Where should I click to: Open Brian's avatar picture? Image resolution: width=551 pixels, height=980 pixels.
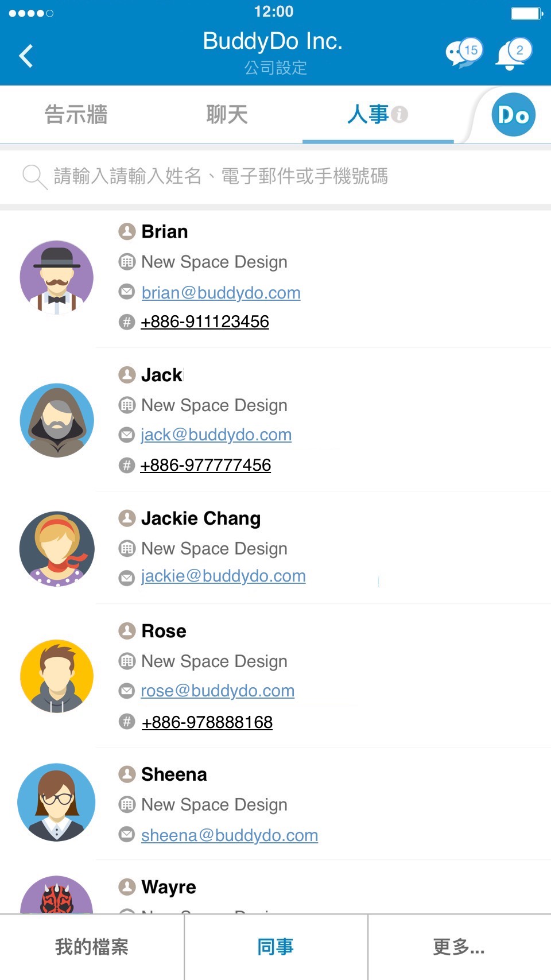57,278
